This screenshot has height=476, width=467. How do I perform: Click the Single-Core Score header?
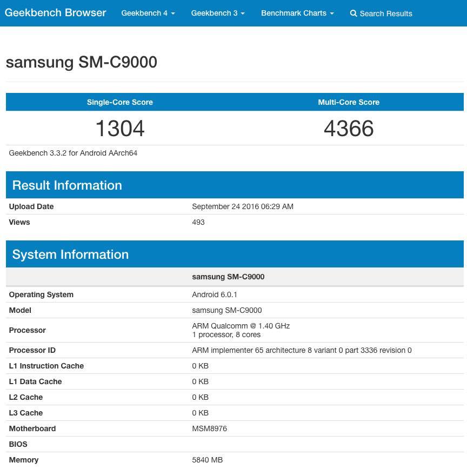point(120,102)
